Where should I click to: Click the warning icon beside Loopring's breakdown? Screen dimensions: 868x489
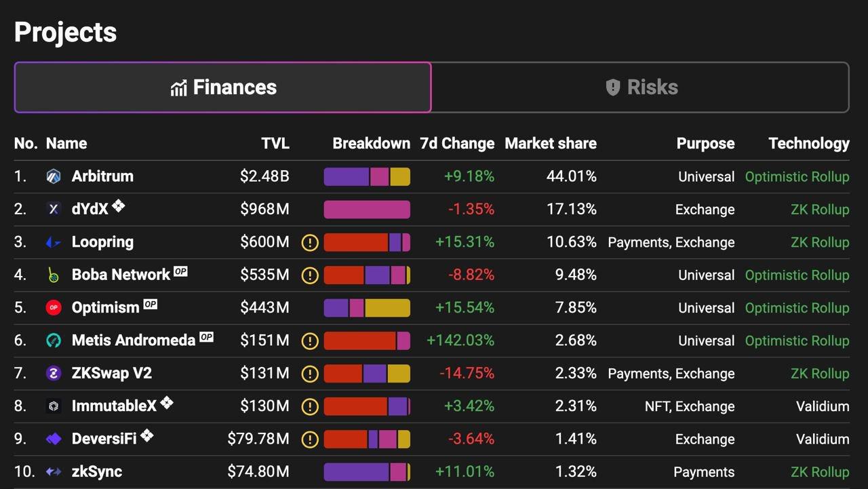point(310,243)
